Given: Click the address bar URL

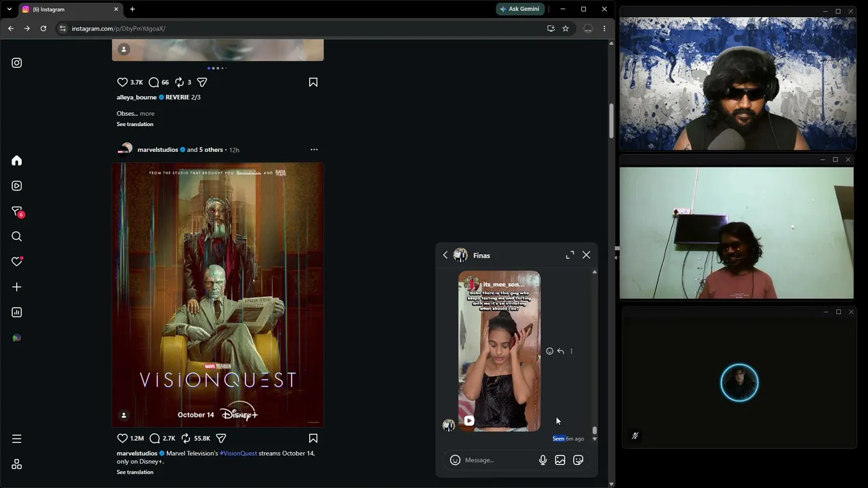Looking at the screenshot, I should point(119,28).
